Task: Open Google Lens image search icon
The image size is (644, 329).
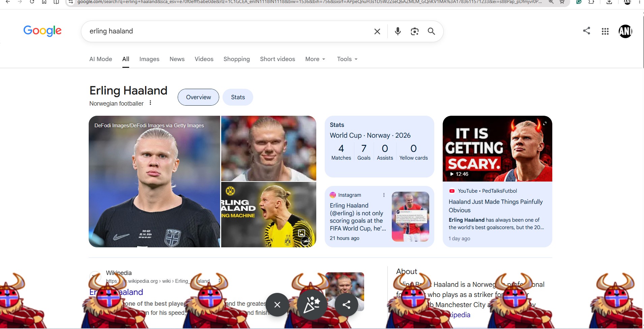Action: (415, 31)
